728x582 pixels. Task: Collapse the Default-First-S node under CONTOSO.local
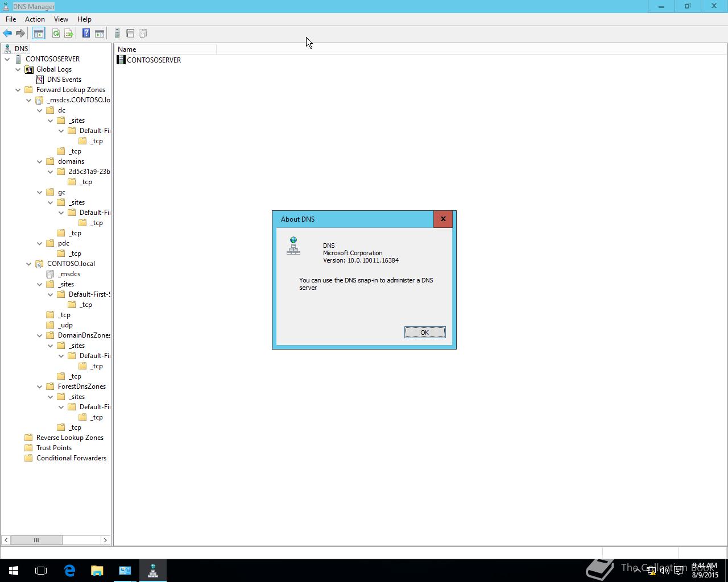tap(51, 294)
